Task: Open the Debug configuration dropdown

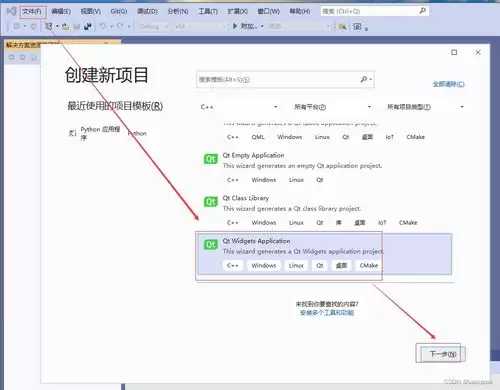Action: pos(152,26)
